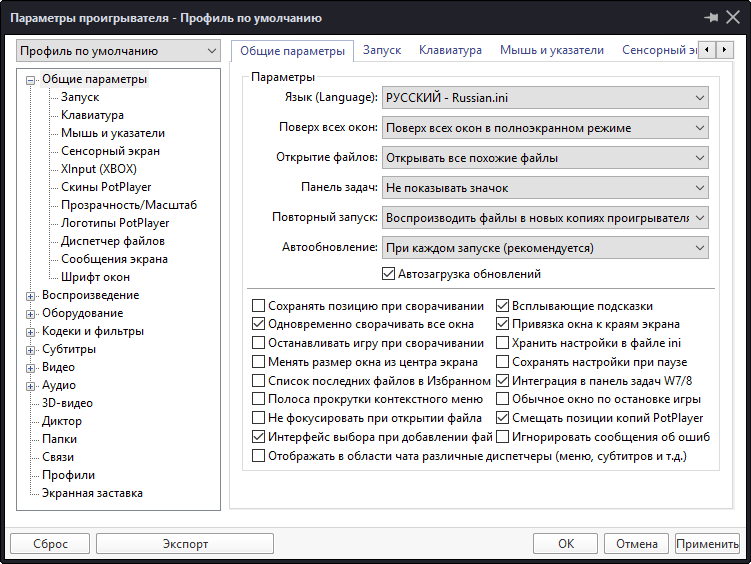Open the Панель задач dropdown
Image resolution: width=751 pixels, height=564 pixels.
tap(545, 187)
